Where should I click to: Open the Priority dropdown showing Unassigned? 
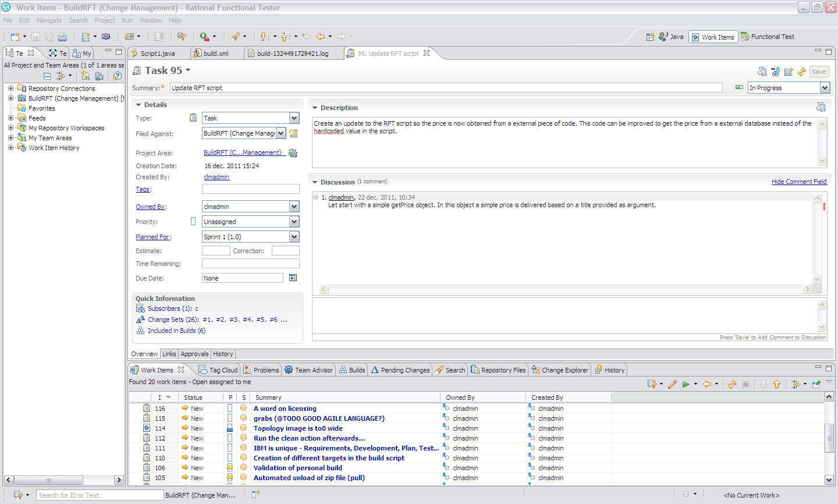pos(294,222)
